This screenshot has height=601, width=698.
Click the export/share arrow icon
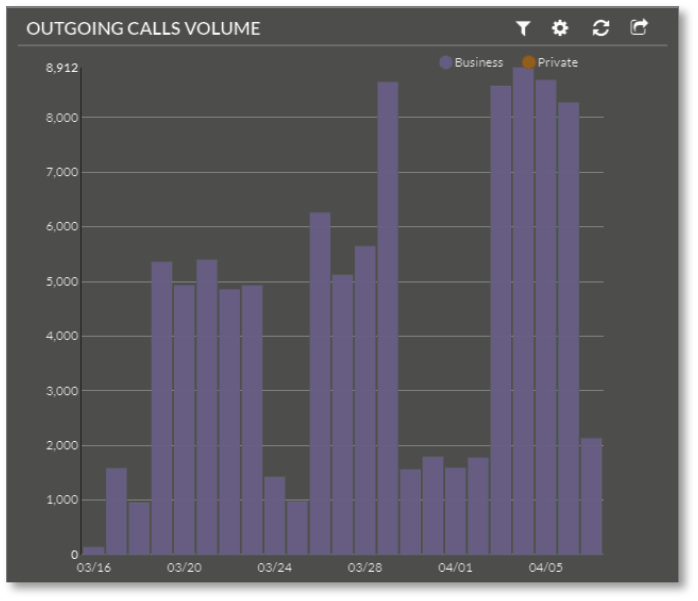pos(639,27)
